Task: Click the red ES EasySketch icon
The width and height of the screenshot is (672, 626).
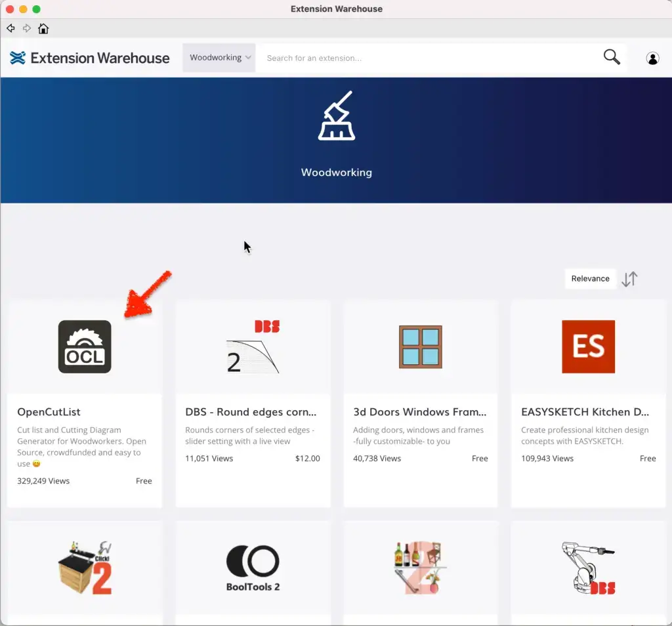Action: coord(589,346)
